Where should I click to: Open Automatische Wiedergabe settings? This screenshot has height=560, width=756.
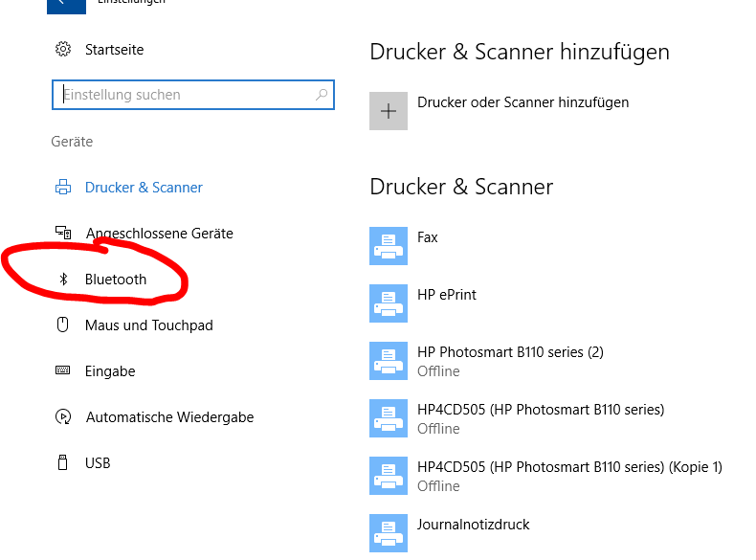pos(169,417)
